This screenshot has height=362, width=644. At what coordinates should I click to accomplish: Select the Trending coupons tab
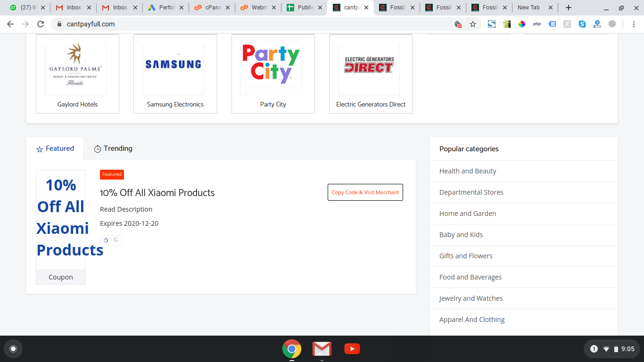coord(113,148)
